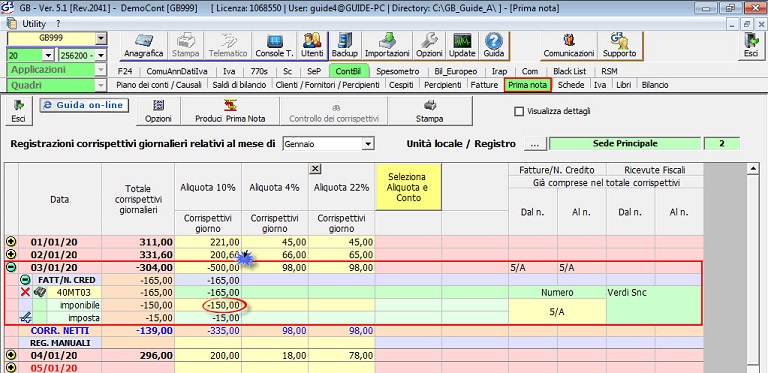Open the Fatture tab

[484, 85]
